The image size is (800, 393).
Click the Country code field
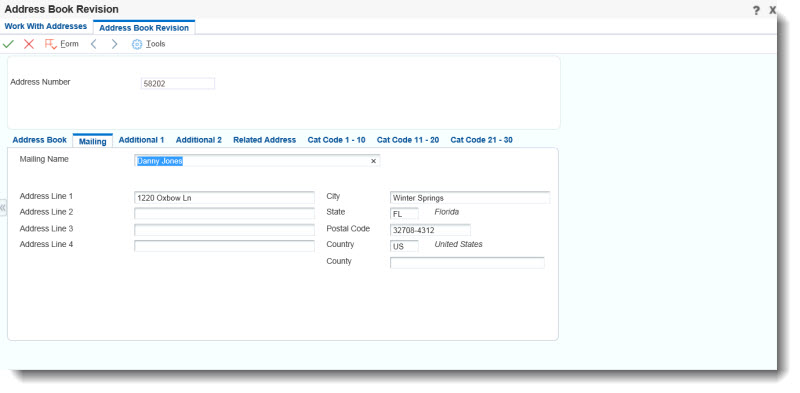click(x=405, y=247)
